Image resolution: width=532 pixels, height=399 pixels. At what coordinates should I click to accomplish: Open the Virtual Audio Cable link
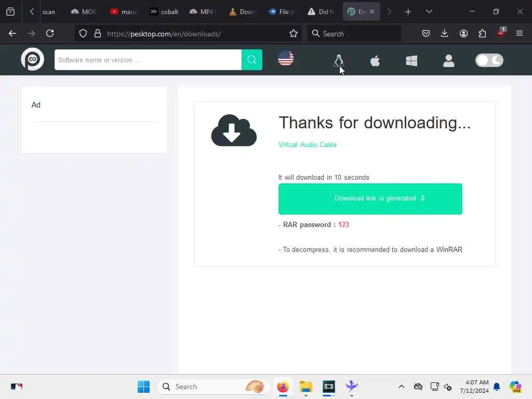(x=308, y=144)
